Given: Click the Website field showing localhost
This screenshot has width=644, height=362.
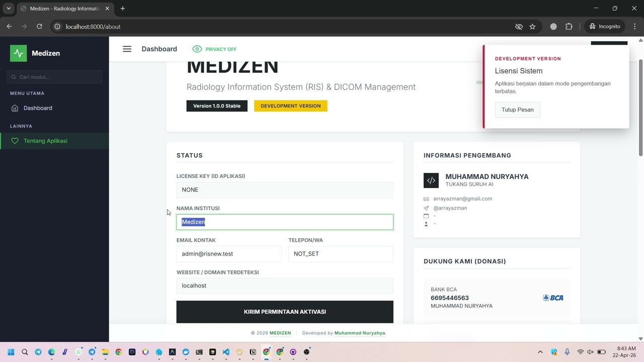Looking at the screenshot, I should click(x=285, y=286).
